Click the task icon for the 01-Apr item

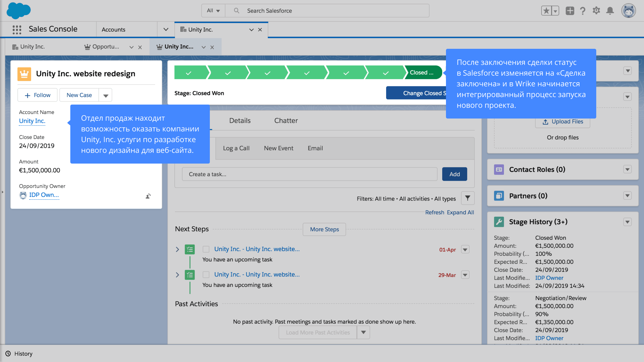coord(190,249)
